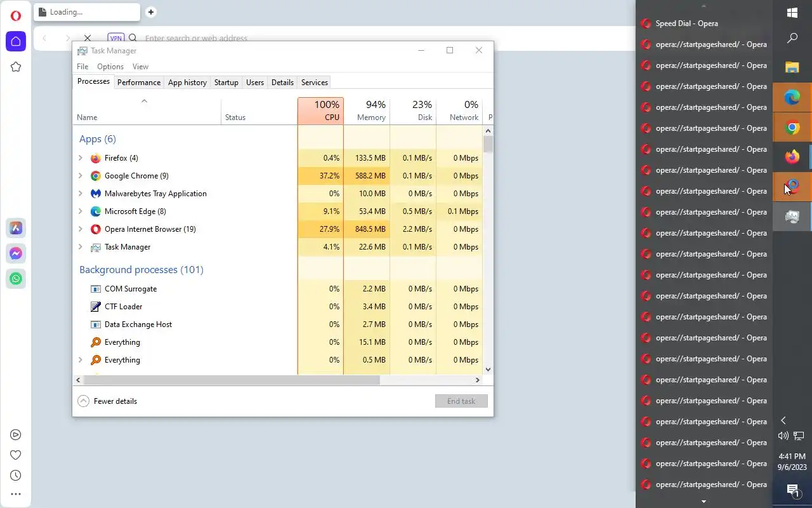Viewport: 812px width, 508px height.
Task: Sort processes by Network column
Action: (x=459, y=110)
